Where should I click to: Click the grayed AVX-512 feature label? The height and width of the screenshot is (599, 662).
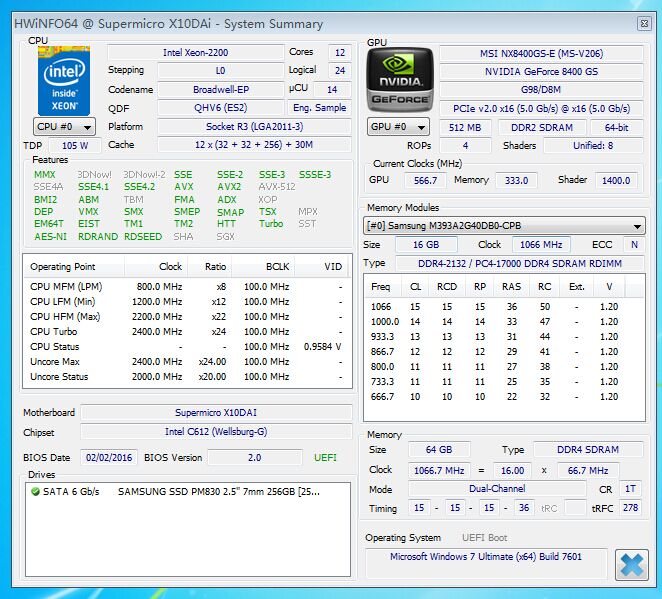277,187
